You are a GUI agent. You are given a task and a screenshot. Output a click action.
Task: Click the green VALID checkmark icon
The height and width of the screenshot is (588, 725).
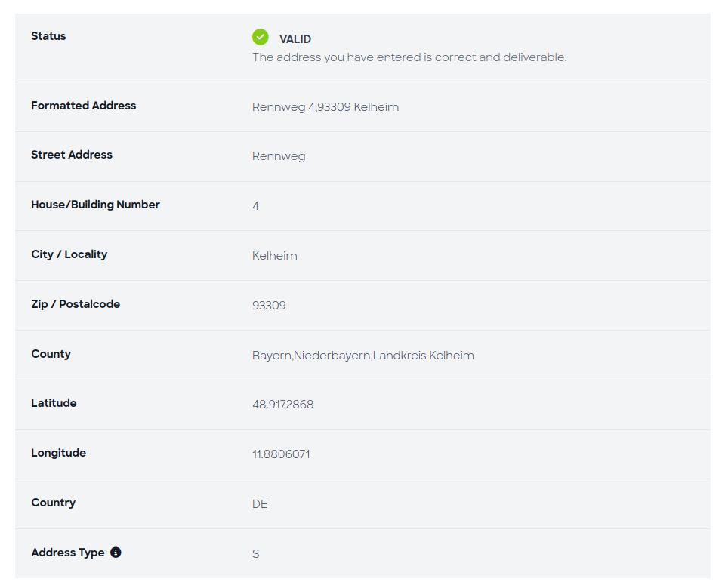coord(260,36)
